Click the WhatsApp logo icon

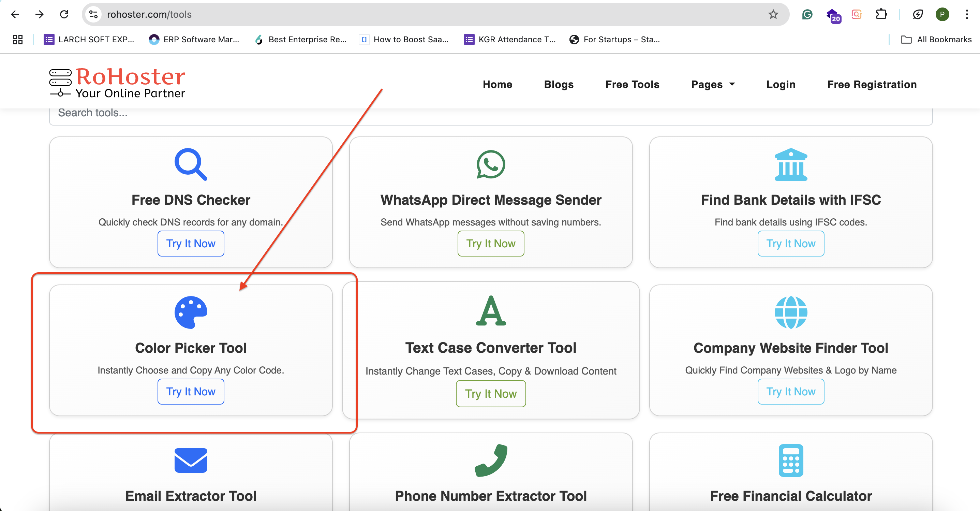pyautogui.click(x=490, y=164)
